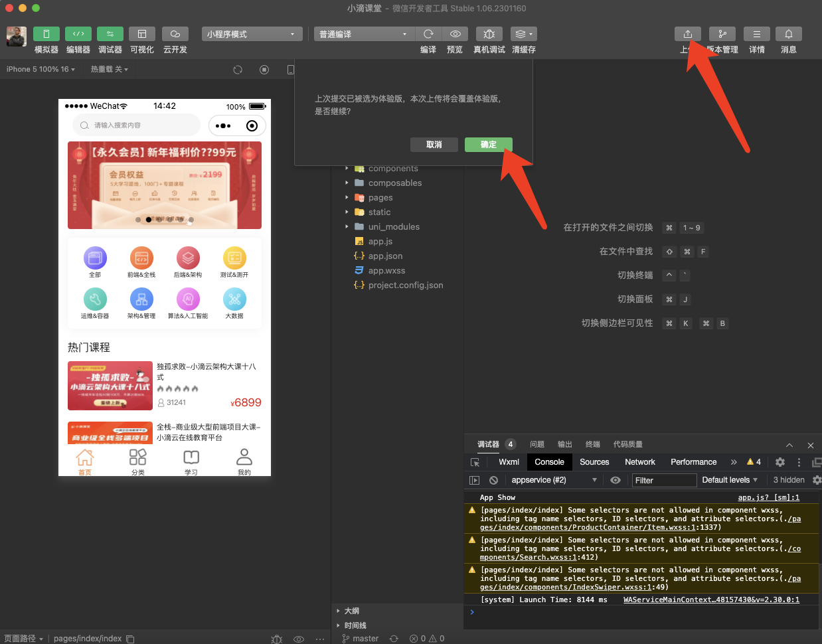
Task: Toggle the 模拟器 simulator panel
Action: 46,34
